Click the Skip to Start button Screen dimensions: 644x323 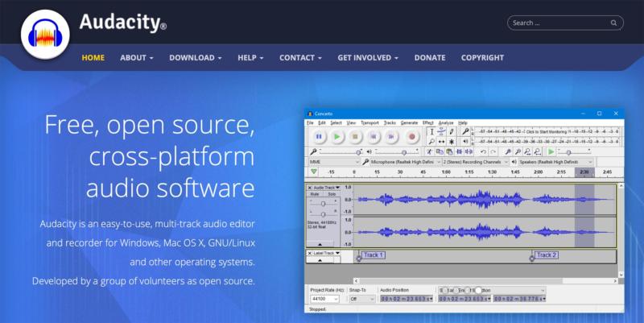click(x=374, y=136)
